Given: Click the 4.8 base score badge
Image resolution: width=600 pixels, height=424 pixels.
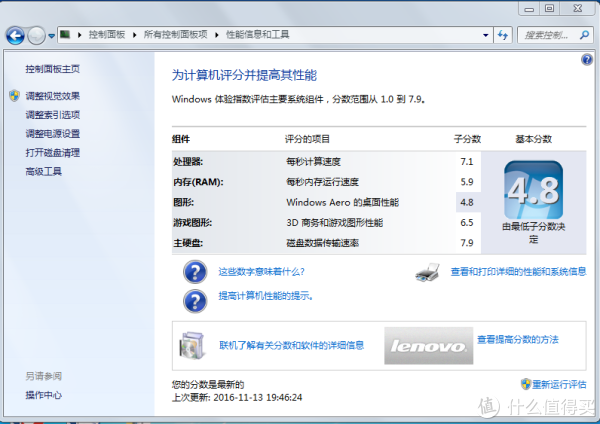Looking at the screenshot, I should [x=533, y=190].
